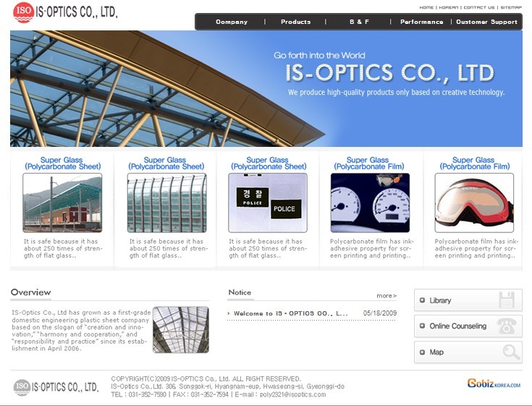Click the train station canopy product thumbnail
Viewport: 532px width, 406px height.
click(x=62, y=203)
